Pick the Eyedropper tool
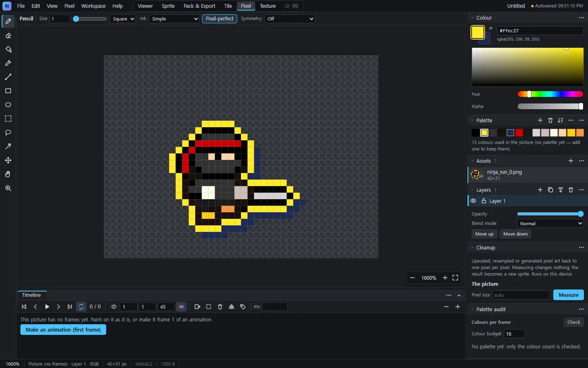 tap(8, 63)
